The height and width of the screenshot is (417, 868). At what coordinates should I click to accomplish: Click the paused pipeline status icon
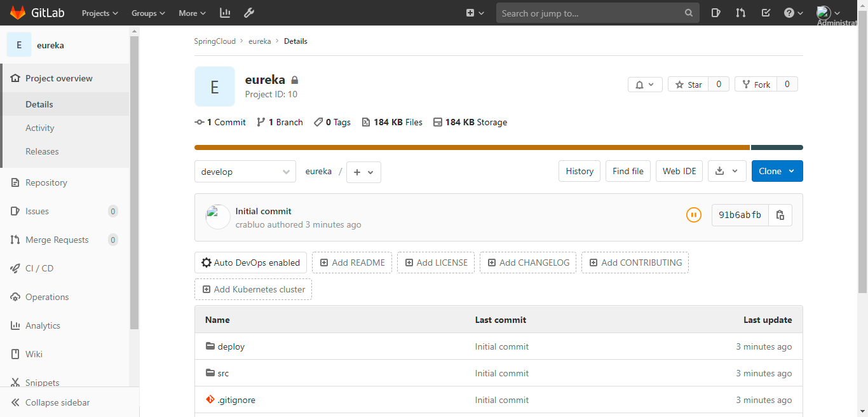click(694, 215)
